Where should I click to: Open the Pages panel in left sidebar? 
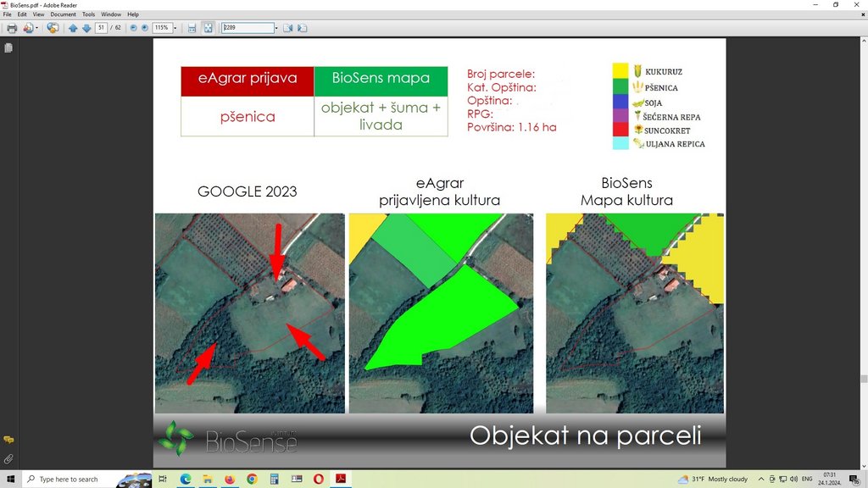point(8,48)
